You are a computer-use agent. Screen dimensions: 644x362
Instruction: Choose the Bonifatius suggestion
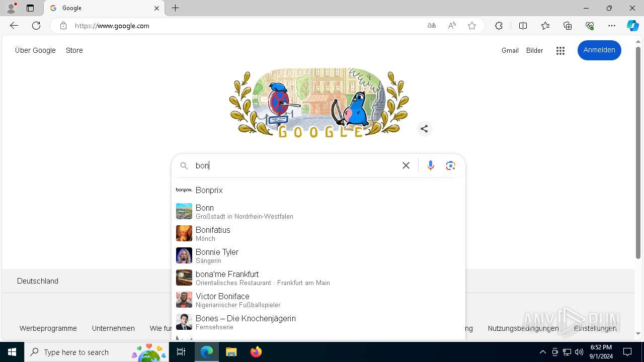click(318, 234)
